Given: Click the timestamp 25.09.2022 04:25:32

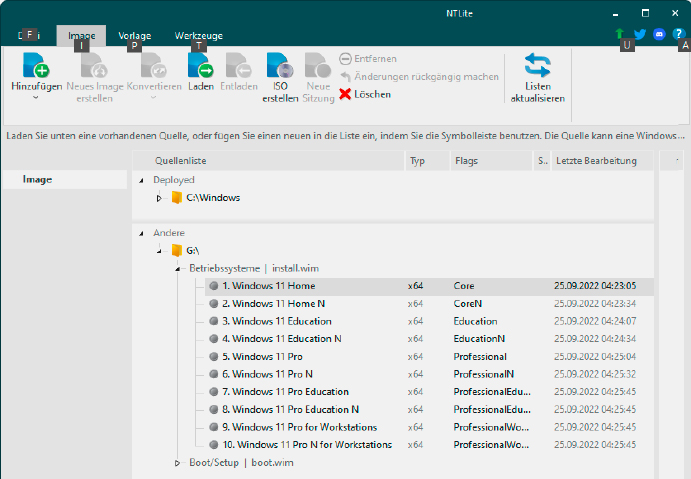Looking at the screenshot, I should tap(595, 374).
